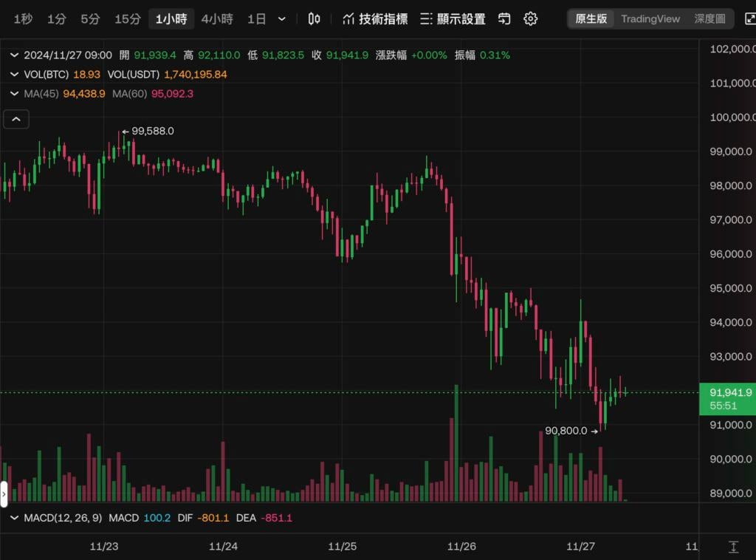Select the 4小時 timeframe
The width and height of the screenshot is (756, 560).
click(x=217, y=18)
